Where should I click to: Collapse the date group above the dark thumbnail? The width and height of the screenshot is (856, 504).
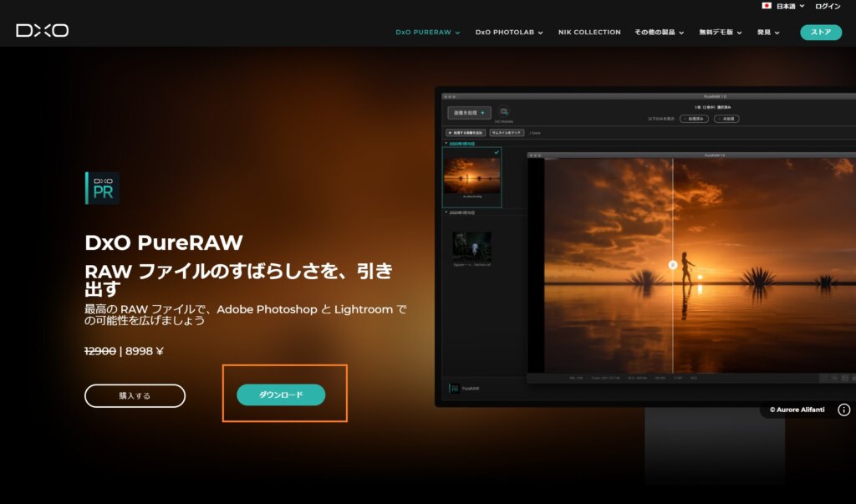(446, 212)
